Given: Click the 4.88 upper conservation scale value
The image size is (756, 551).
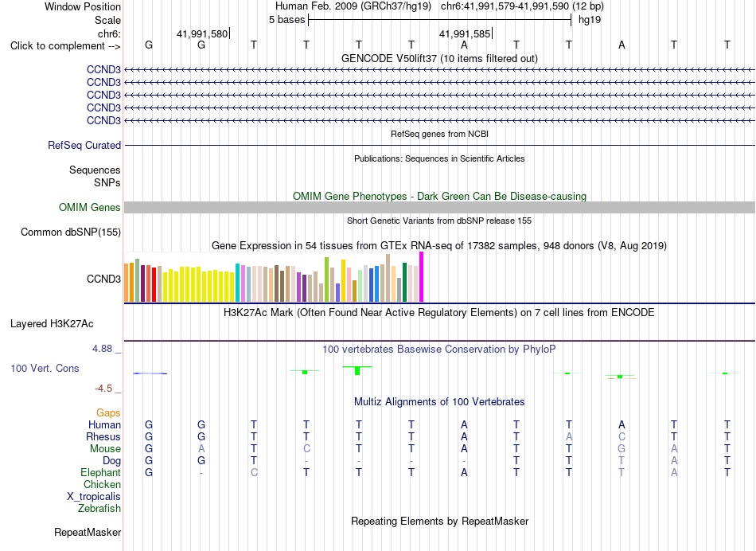Looking at the screenshot, I should point(102,348).
